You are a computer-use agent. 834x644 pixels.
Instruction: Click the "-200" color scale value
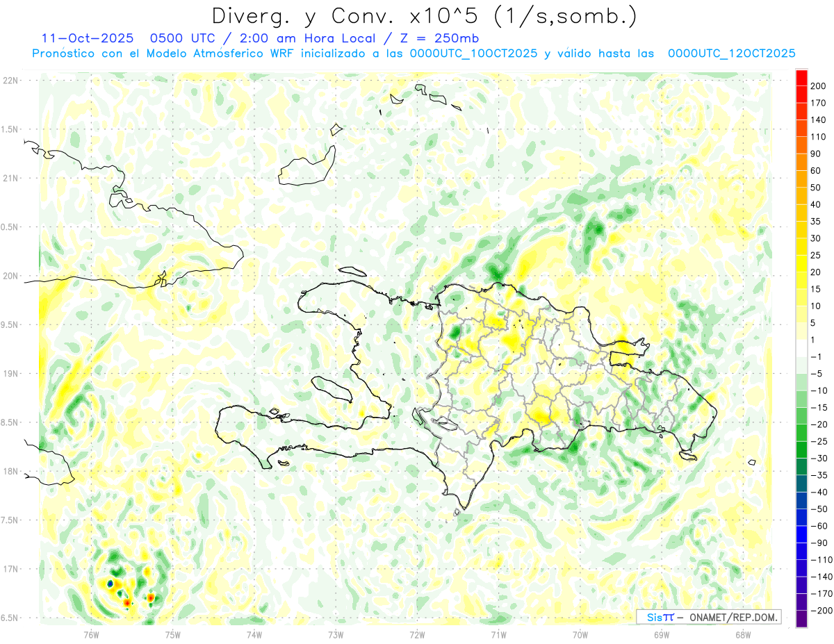point(822,610)
